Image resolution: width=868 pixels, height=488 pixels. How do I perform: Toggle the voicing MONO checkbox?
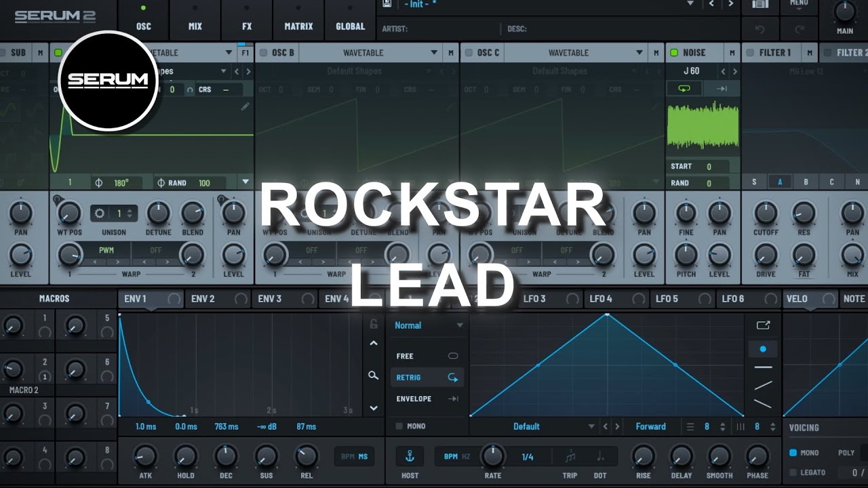click(x=793, y=453)
